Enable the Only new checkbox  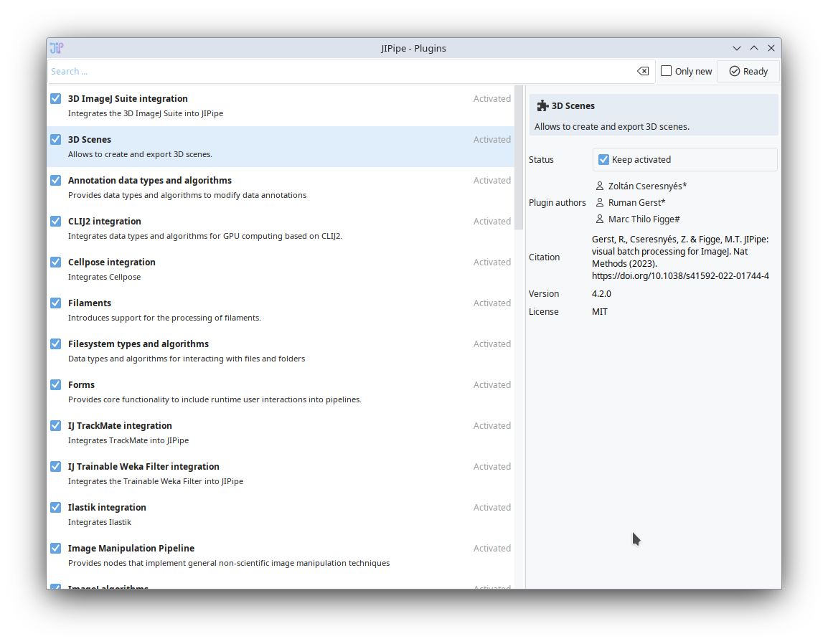(667, 71)
